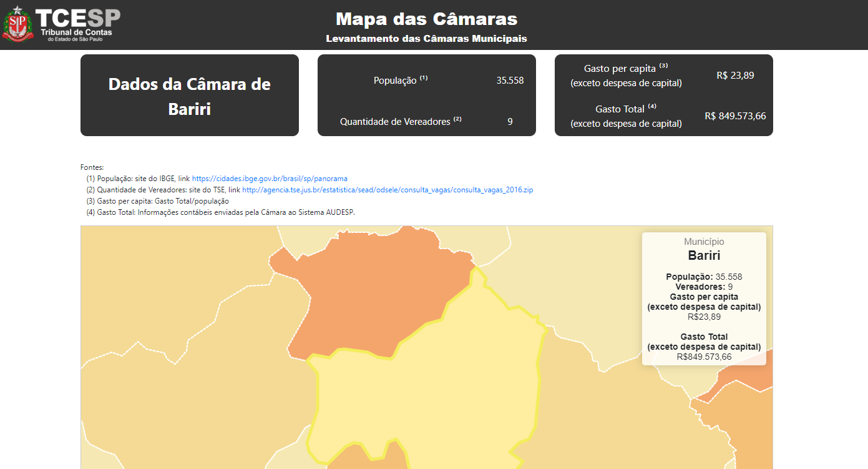Click the TCESP Tribunal de Contas logo text
This screenshot has height=469, width=868.
click(79, 25)
